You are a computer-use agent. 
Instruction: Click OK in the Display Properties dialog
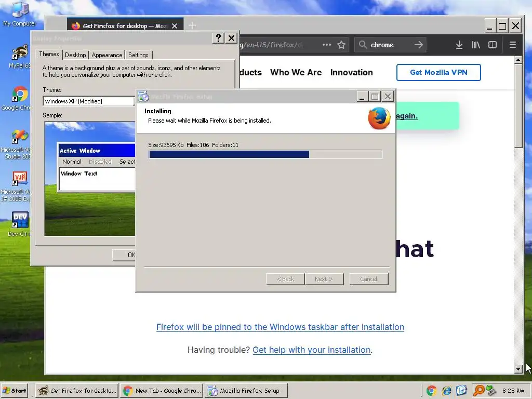pyautogui.click(x=124, y=255)
